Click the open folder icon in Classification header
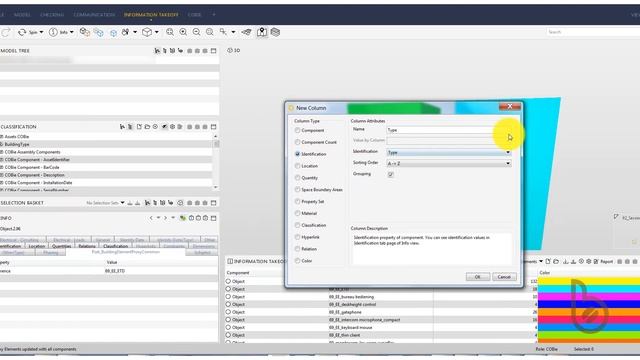This screenshot has width=640, height=360. pyautogui.click(x=147, y=127)
